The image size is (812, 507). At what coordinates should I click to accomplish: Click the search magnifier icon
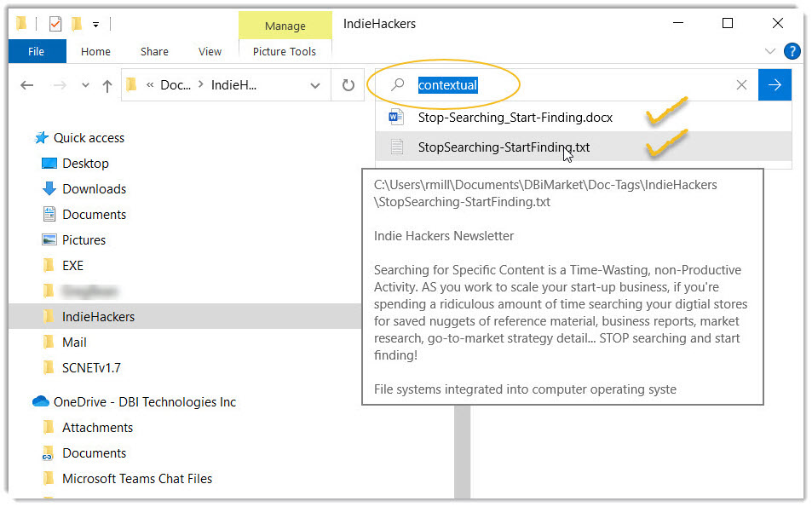click(397, 84)
